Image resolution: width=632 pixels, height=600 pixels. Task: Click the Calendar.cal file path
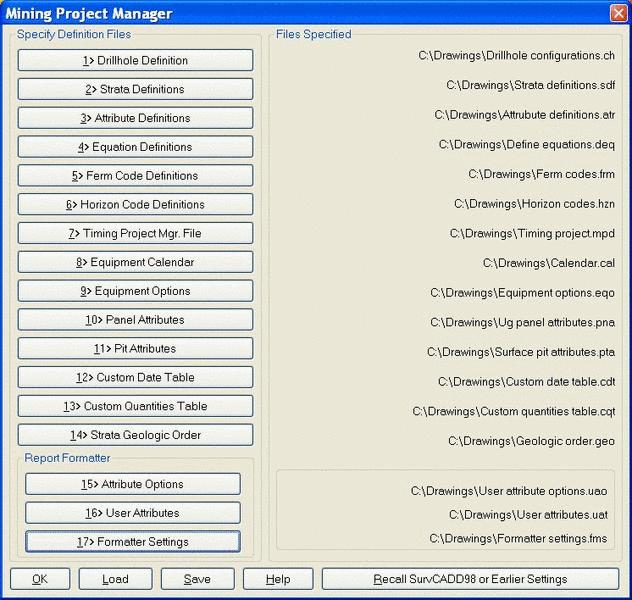[x=549, y=263]
